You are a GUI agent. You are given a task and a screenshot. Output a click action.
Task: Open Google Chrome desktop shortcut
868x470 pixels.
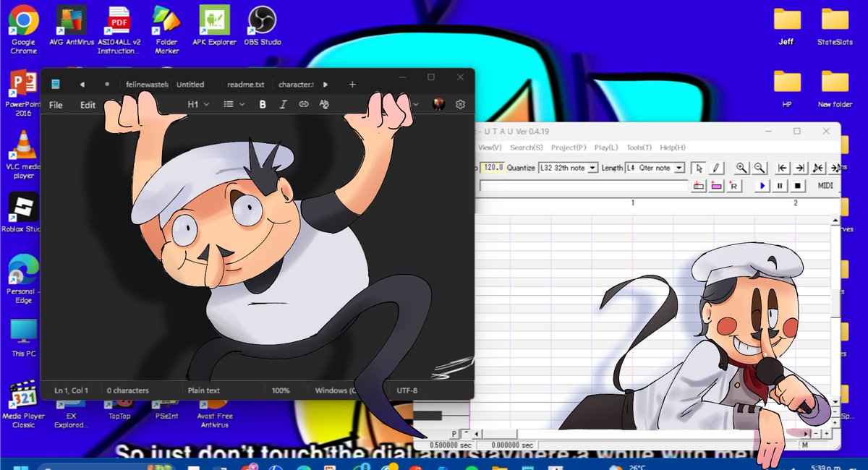(24, 30)
